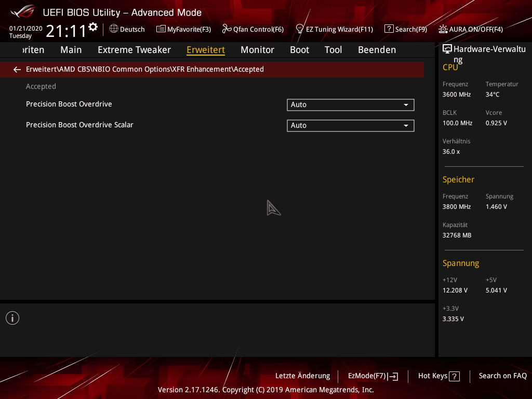Click the info circle icon

coord(12,318)
